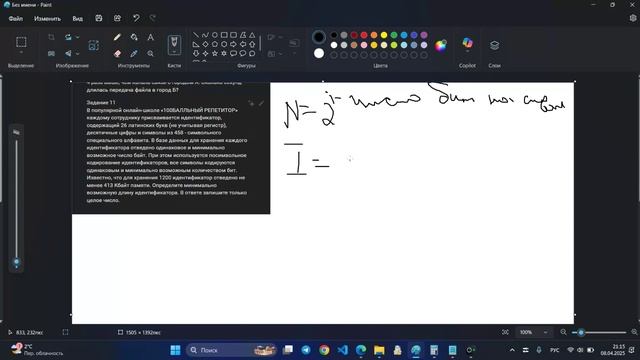
Task: Click the fit to window button
Action: (505, 332)
